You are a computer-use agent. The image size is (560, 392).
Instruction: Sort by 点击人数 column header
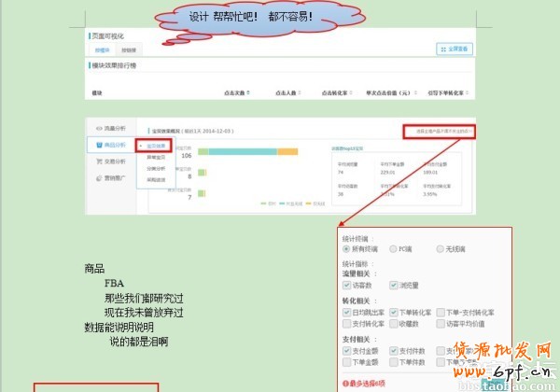click(x=288, y=93)
